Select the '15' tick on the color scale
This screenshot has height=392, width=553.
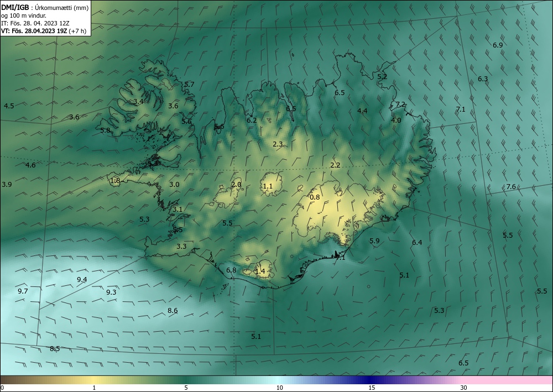click(372, 388)
